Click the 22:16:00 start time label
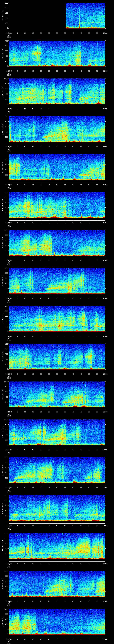The height and width of the screenshot is (644, 114). [x=9, y=298]
